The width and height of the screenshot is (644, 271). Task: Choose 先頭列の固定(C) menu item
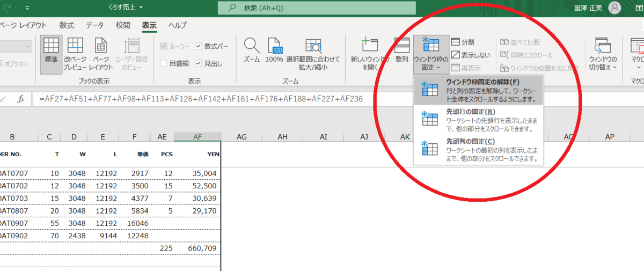479,149
